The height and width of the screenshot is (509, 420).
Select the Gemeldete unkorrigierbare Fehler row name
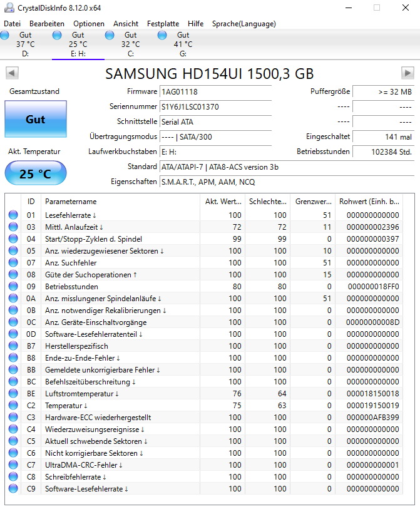[102, 370]
